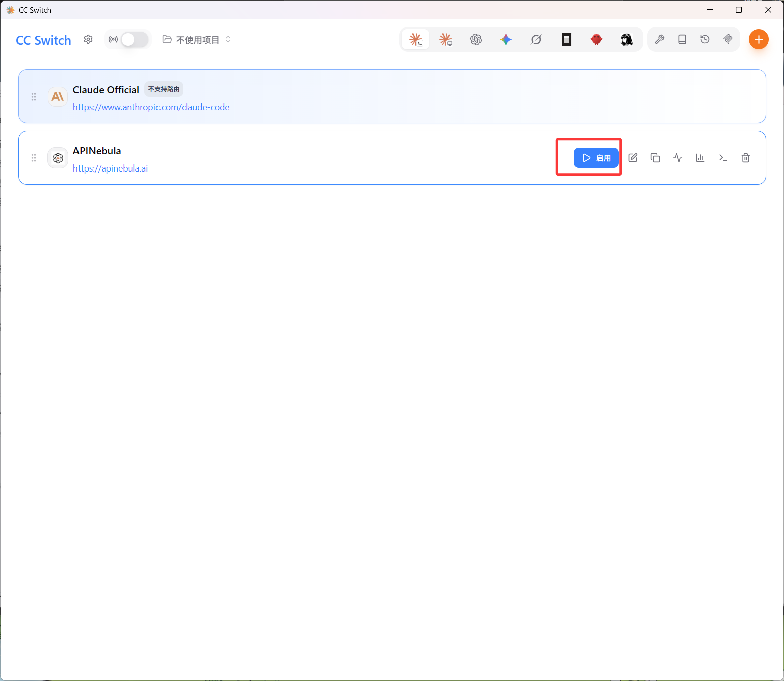View usage statistics for APINebula
This screenshot has height=681, width=784.
pyautogui.click(x=700, y=158)
